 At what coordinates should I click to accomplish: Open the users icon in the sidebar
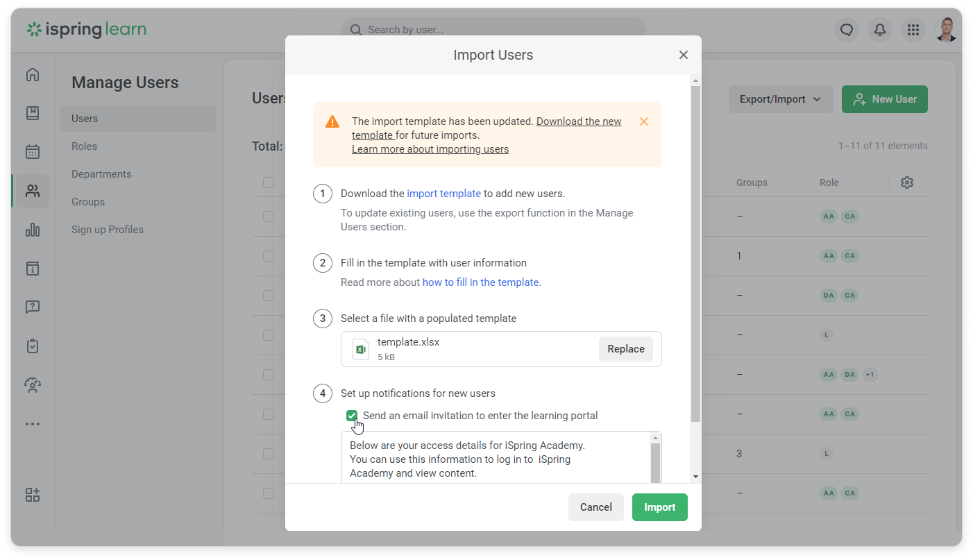pyautogui.click(x=33, y=191)
